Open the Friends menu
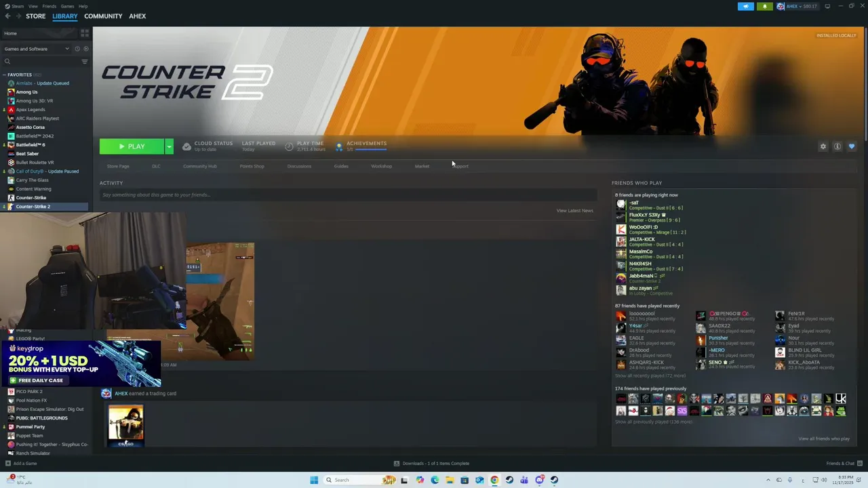Screen dimensions: 868x488 (50, 6)
